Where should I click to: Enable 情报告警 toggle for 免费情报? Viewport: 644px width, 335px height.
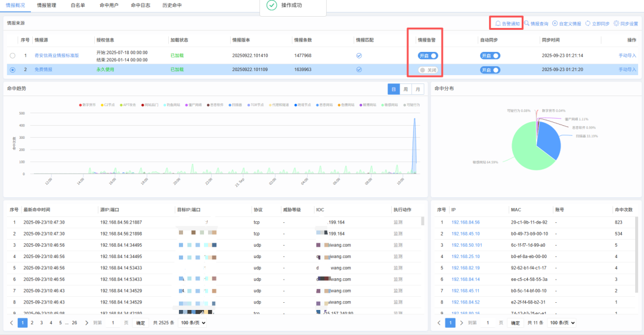click(428, 70)
